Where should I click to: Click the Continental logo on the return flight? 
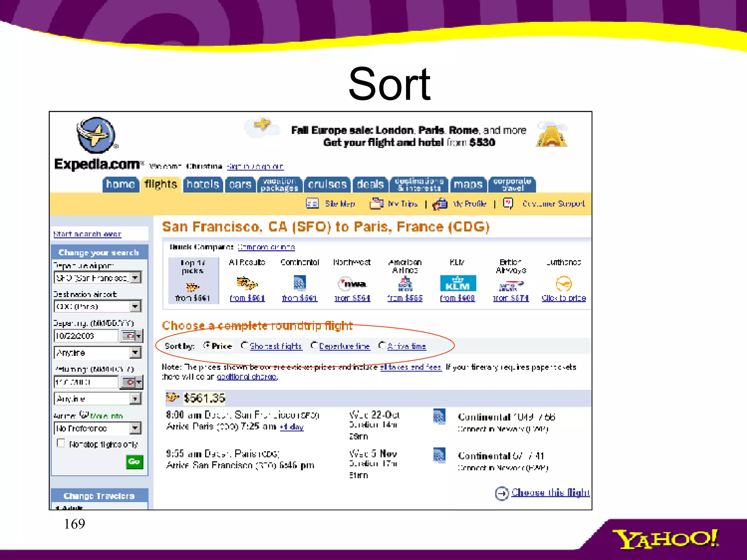[439, 455]
